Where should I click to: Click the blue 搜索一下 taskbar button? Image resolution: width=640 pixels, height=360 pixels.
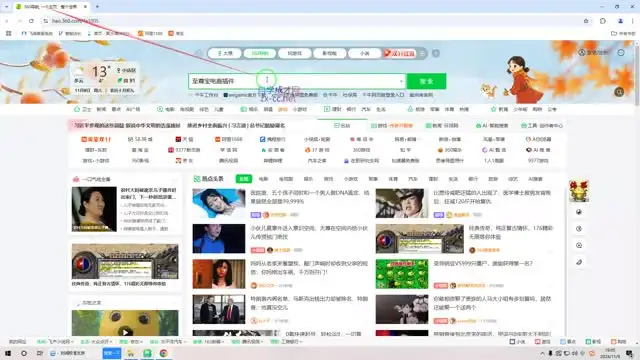point(111,353)
